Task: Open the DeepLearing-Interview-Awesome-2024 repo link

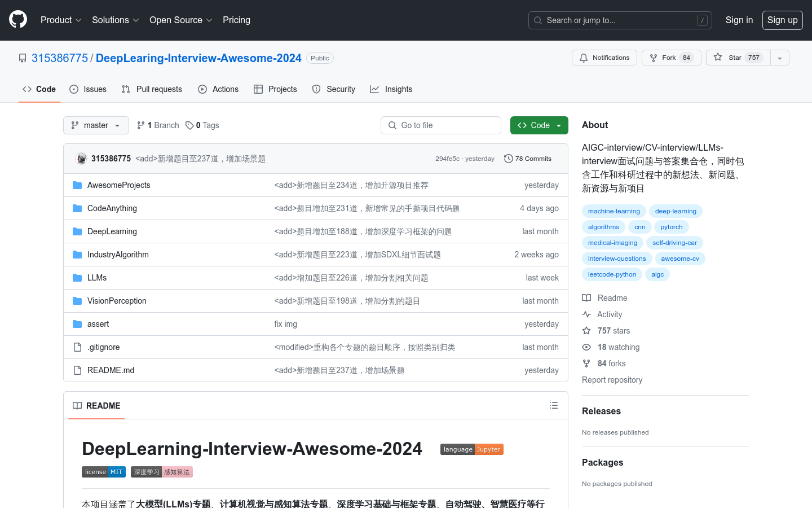Action: (198, 58)
